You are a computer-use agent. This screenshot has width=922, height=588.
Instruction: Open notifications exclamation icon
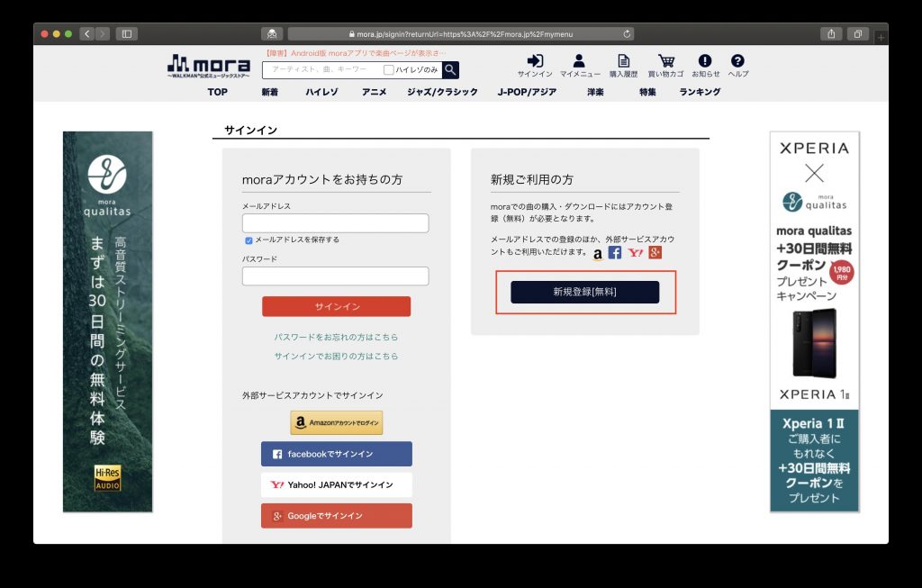point(705,60)
